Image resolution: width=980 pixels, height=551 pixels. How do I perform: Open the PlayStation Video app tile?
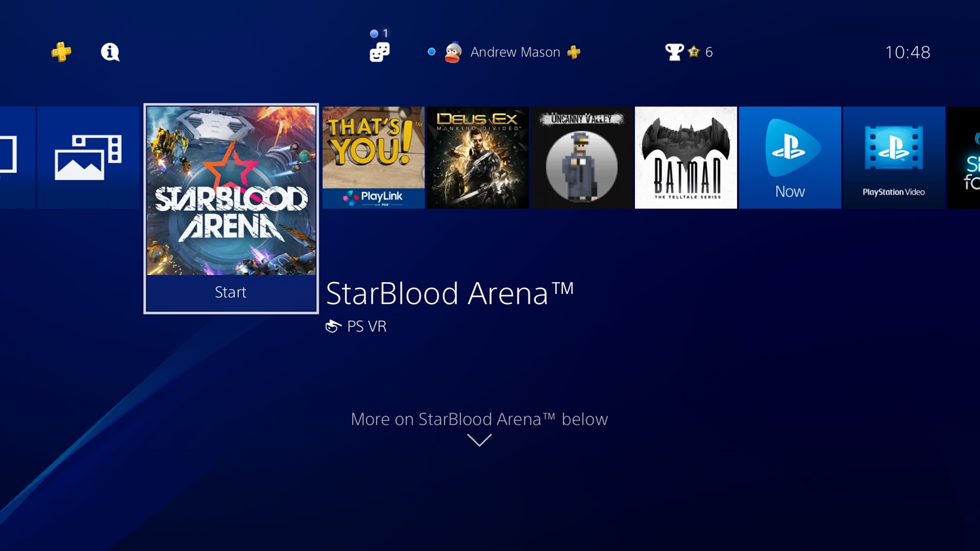894,157
